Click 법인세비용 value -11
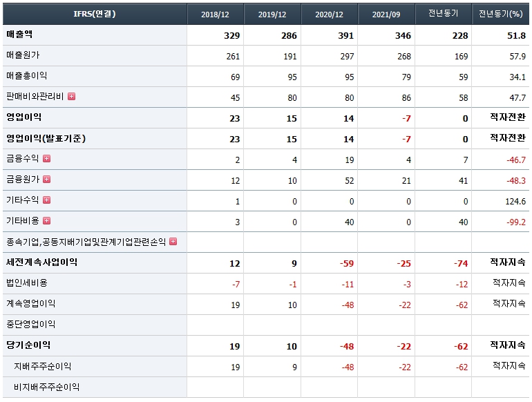 pos(348,285)
